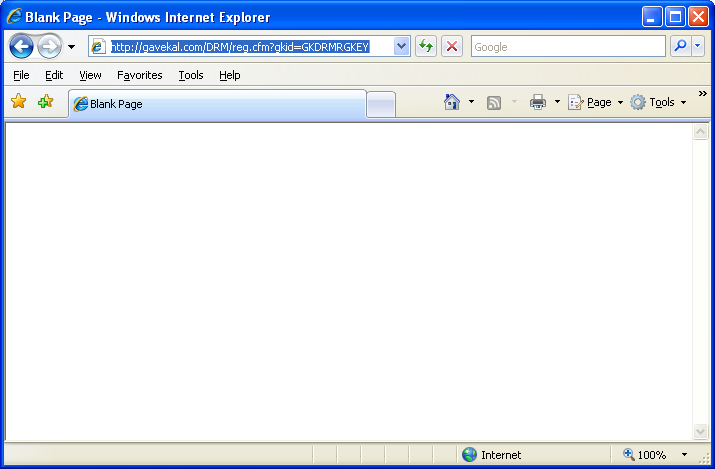Image resolution: width=715 pixels, height=469 pixels.
Task: Expand the Home button dropdown arrow
Action: 471,102
